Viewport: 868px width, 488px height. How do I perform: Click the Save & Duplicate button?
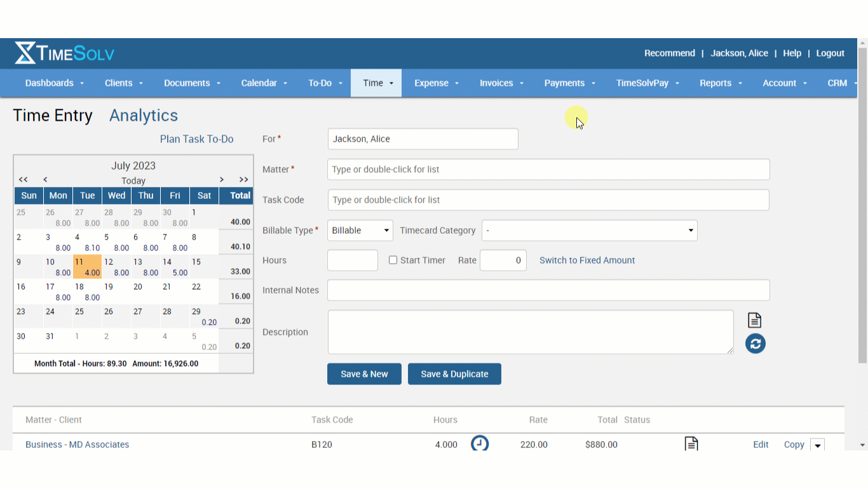click(x=454, y=374)
